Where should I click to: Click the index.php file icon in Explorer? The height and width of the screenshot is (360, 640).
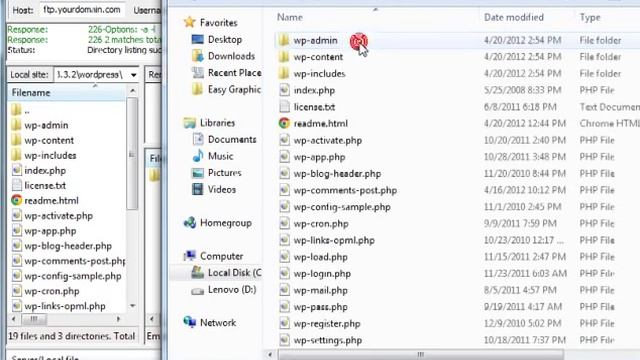pyautogui.click(x=284, y=90)
